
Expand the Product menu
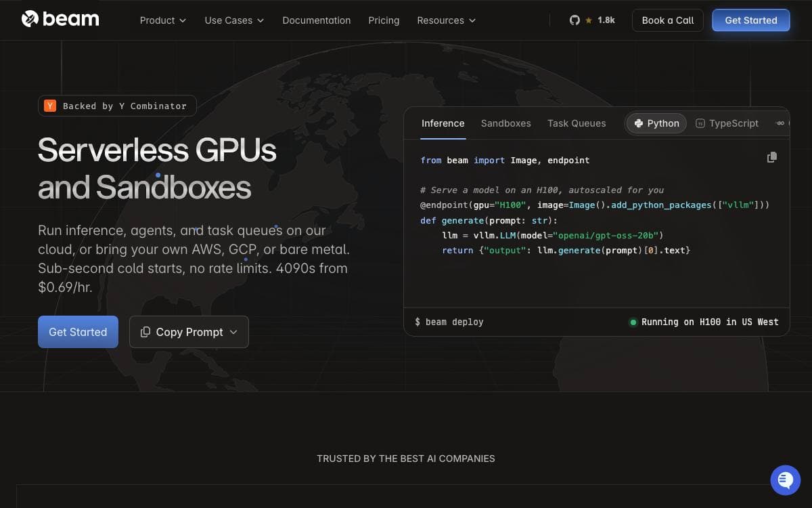click(163, 20)
